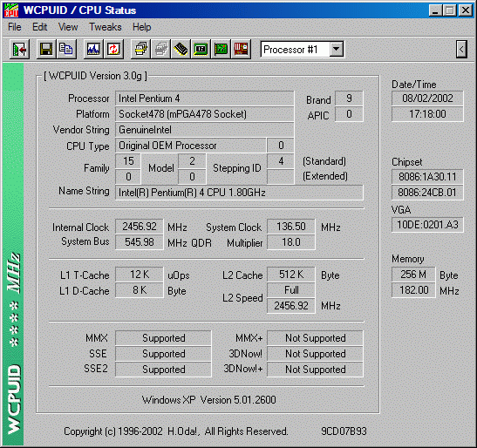The width and height of the screenshot is (477, 448).
Task: Click the chipset value '8086:1A30.11'
Action: (427, 177)
